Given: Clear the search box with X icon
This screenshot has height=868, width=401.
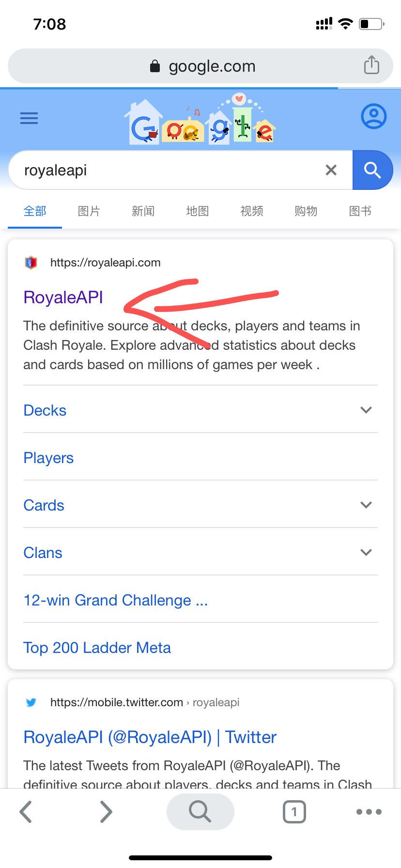Looking at the screenshot, I should pos(331,170).
